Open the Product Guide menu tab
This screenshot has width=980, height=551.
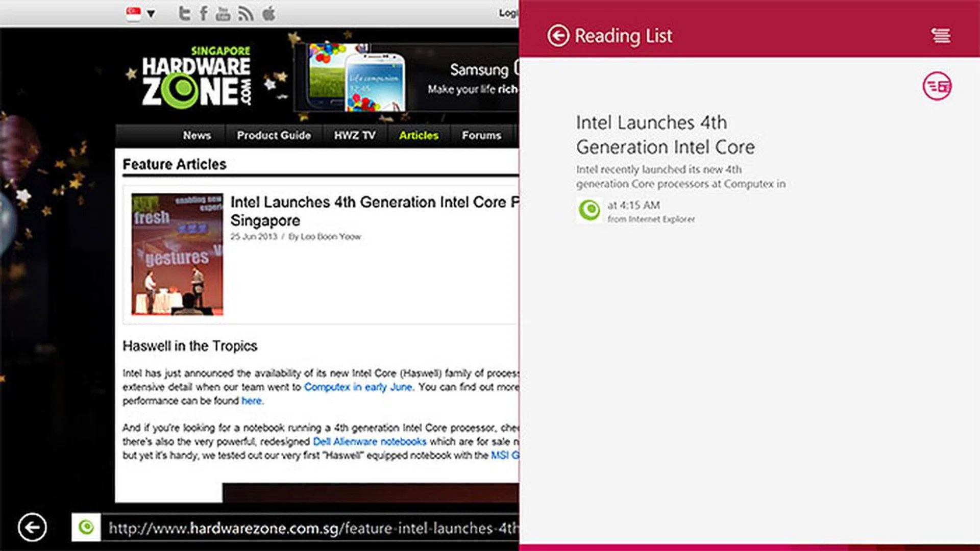[x=274, y=135]
